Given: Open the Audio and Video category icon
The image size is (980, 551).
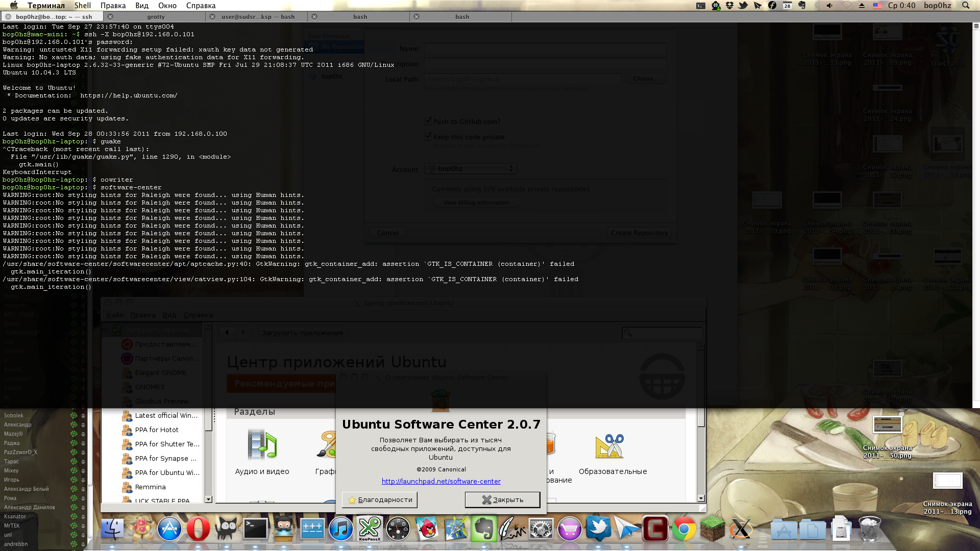Looking at the screenshot, I should (x=262, y=445).
